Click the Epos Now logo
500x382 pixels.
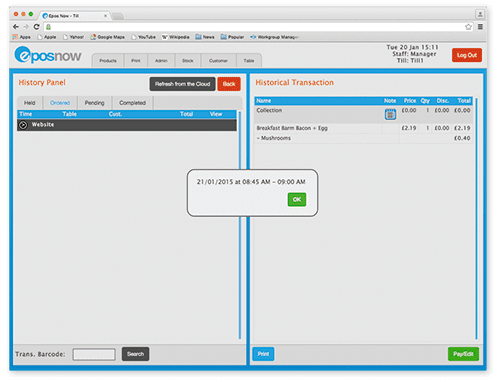(48, 55)
